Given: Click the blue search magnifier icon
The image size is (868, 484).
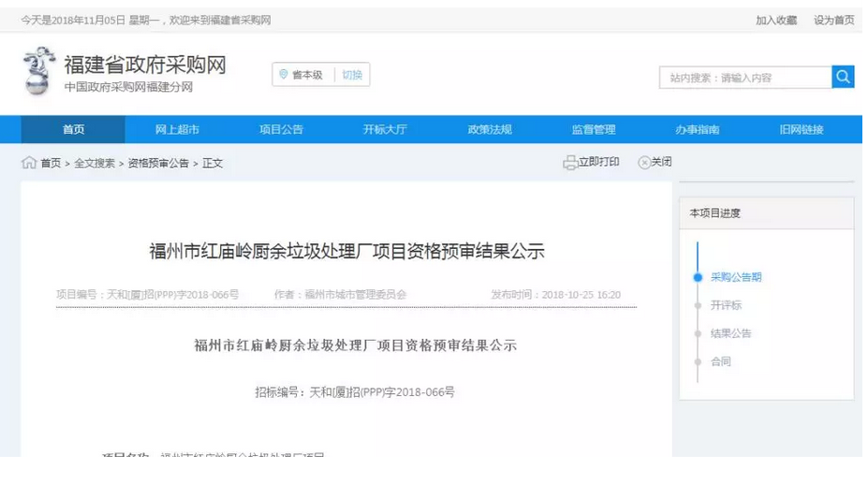Looking at the screenshot, I should pyautogui.click(x=843, y=78).
